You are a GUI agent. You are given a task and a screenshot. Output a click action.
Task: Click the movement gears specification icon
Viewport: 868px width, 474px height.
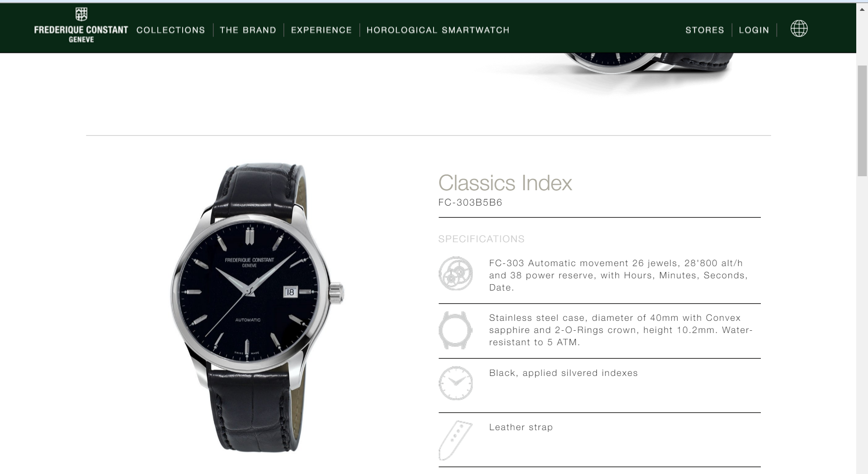455,273
